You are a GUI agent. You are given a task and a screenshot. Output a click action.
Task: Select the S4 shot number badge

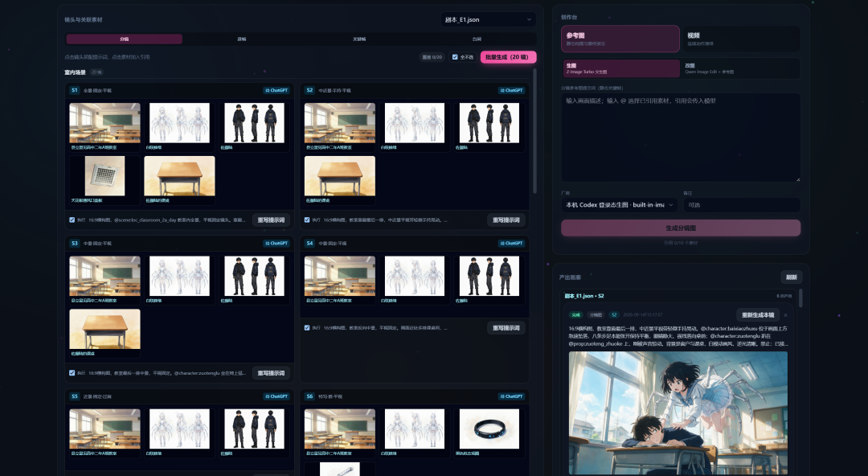309,244
